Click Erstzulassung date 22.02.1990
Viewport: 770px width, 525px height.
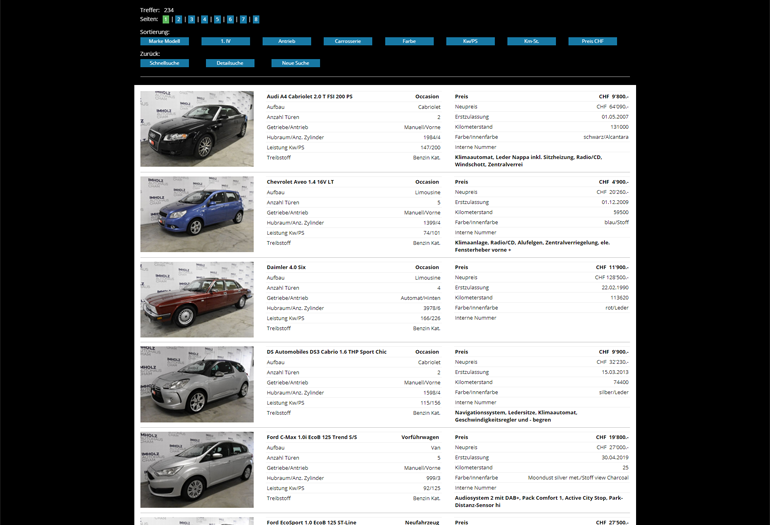coord(615,287)
